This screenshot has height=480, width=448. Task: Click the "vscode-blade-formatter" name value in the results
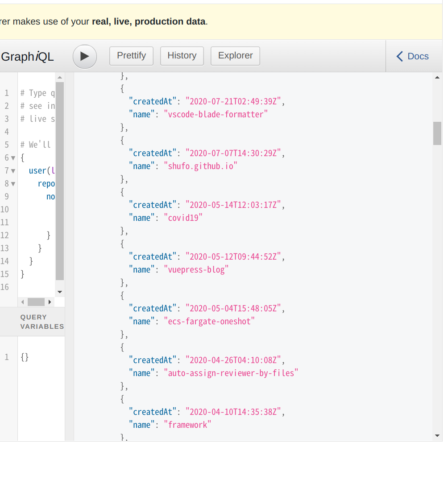[x=216, y=114]
